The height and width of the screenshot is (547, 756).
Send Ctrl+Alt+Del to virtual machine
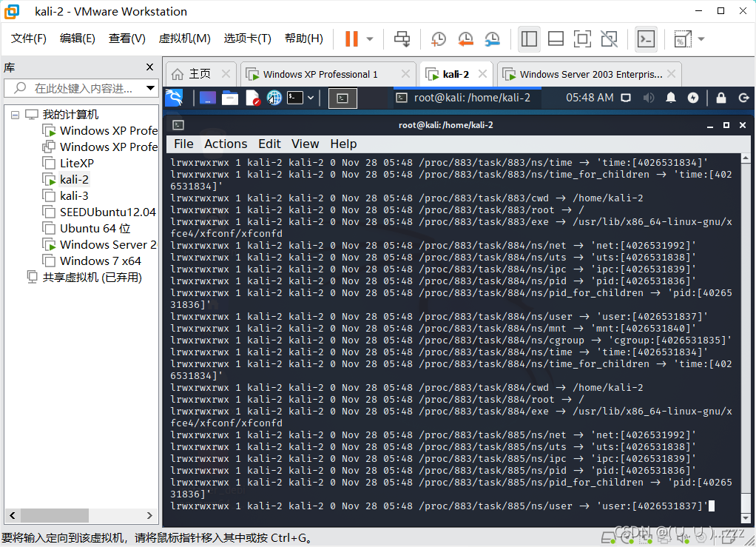coord(402,38)
